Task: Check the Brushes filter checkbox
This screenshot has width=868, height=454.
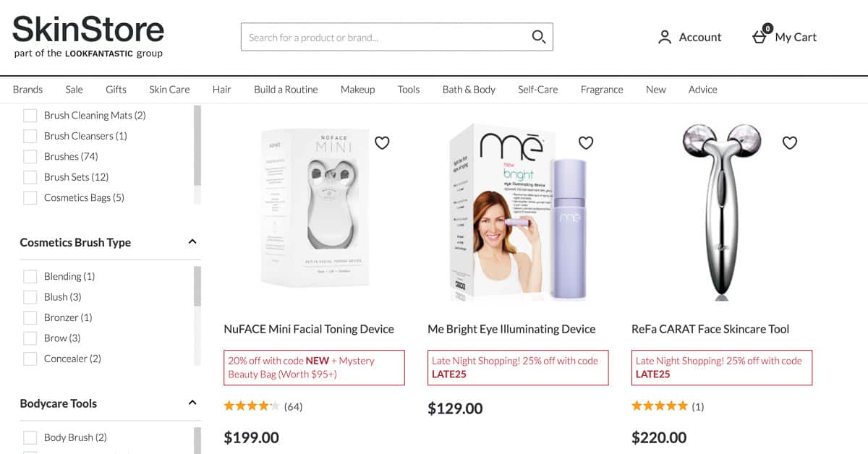Action: click(30, 156)
